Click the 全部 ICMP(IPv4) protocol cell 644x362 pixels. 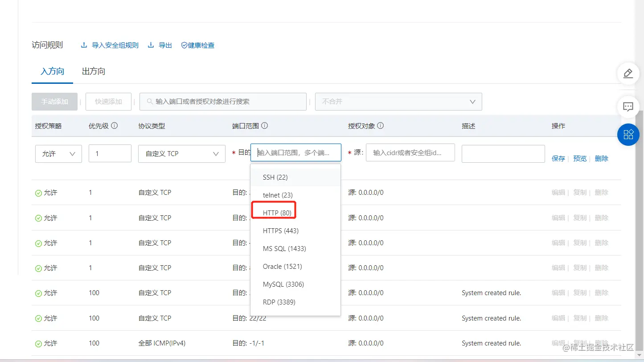[x=162, y=343]
